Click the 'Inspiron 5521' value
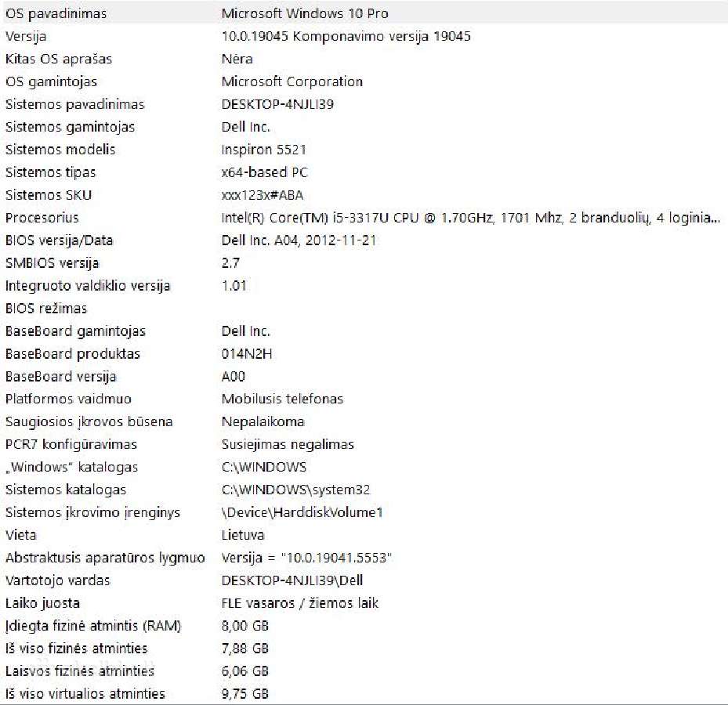This screenshot has width=728, height=705. (264, 150)
